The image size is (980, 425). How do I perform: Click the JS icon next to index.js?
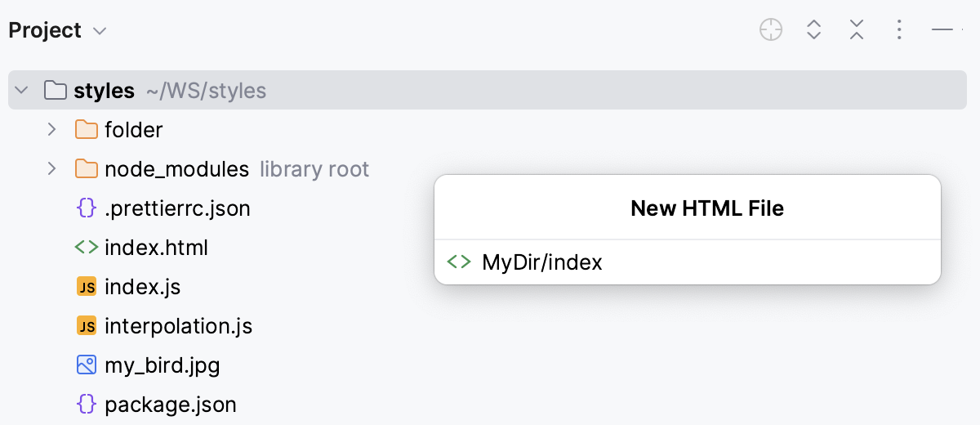86,287
